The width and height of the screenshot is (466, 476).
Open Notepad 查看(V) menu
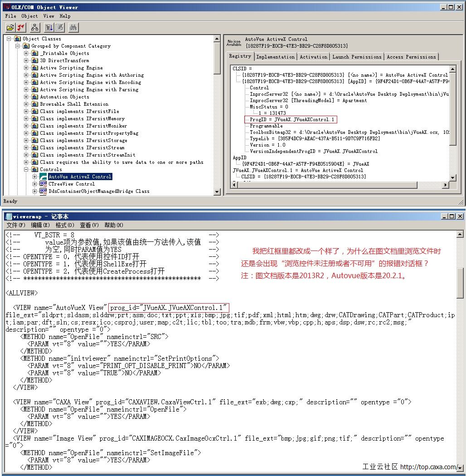point(89,225)
